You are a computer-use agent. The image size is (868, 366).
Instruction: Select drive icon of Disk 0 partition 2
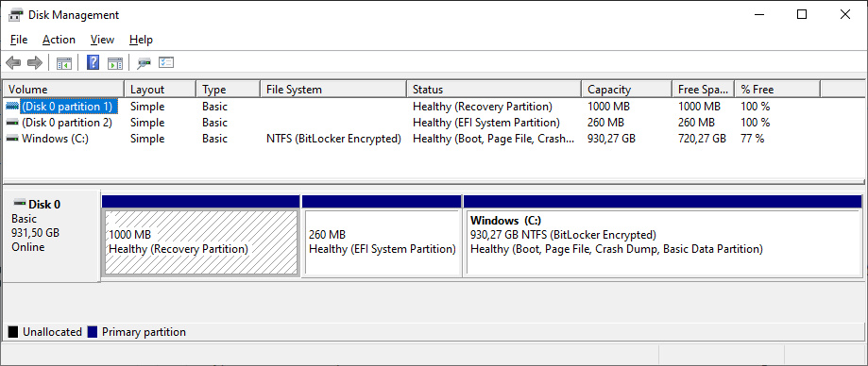click(12, 123)
